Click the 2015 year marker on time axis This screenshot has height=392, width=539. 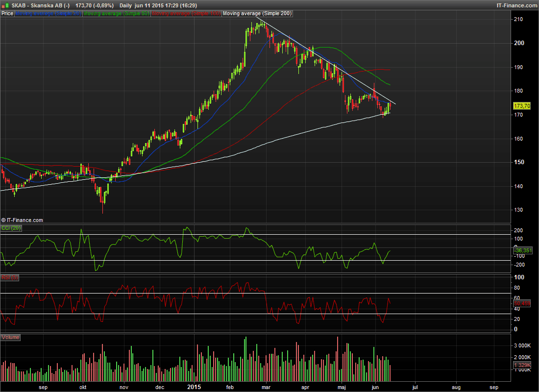coord(195,387)
